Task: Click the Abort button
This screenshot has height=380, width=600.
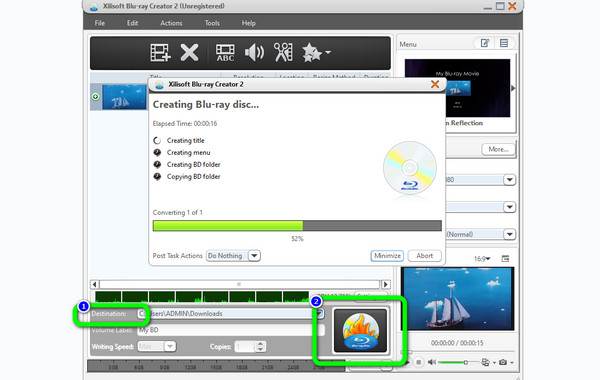Action: 424,256
